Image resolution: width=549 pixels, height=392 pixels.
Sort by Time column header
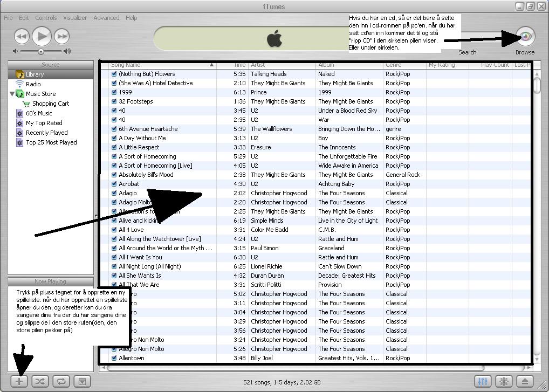[x=232, y=65]
